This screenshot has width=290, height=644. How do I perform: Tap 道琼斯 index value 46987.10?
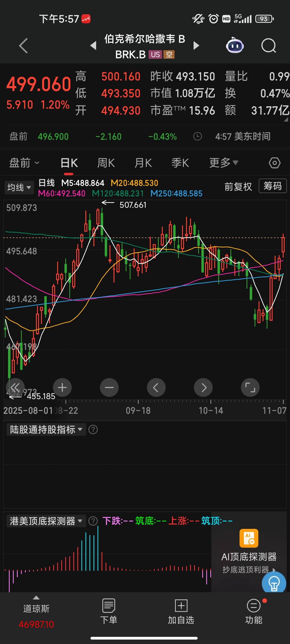[x=36, y=624]
